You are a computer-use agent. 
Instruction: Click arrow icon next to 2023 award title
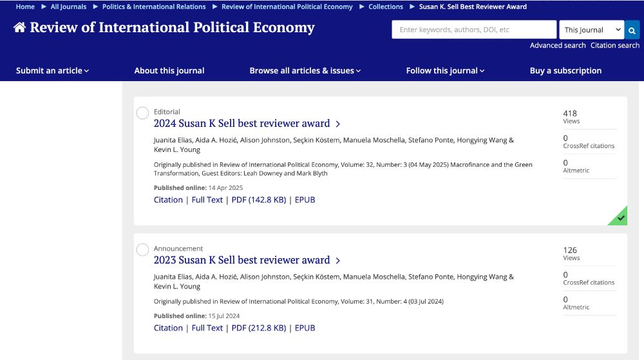tap(338, 260)
